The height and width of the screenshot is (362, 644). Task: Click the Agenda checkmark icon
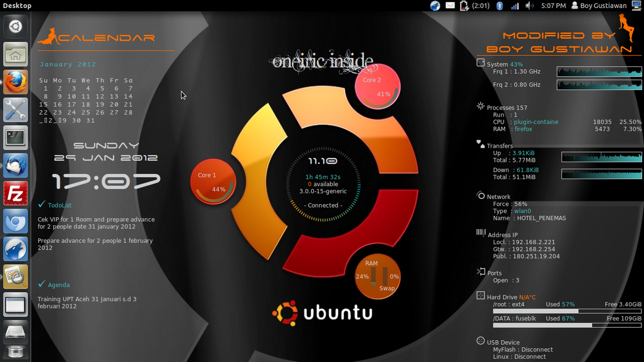click(x=42, y=284)
